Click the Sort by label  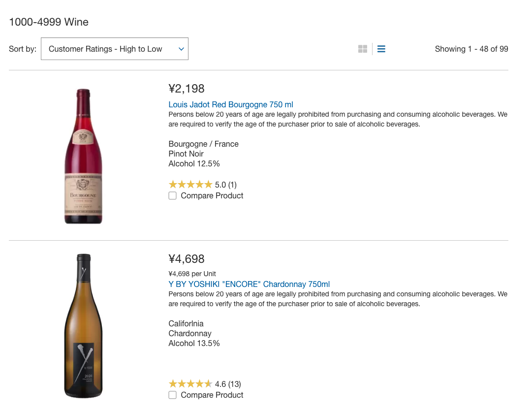tap(23, 49)
